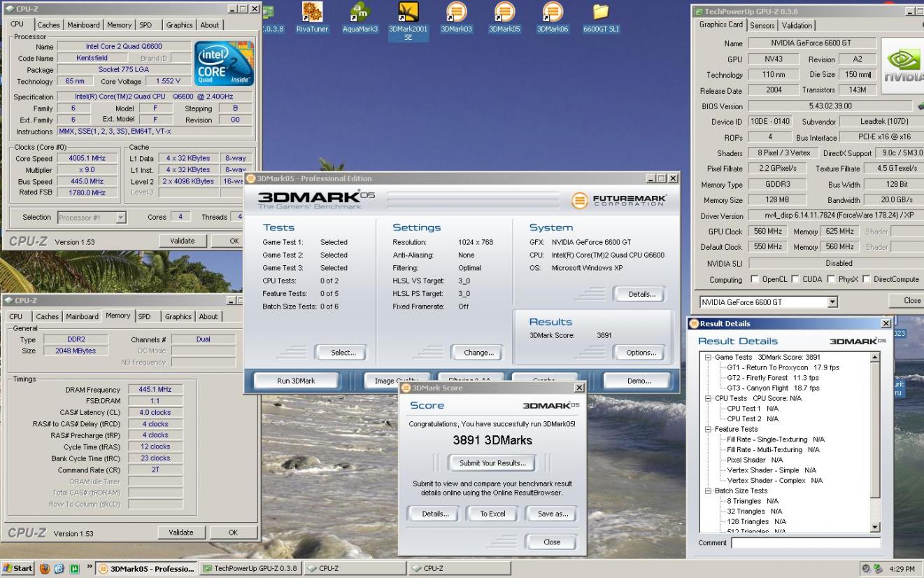Click the Comment input field in Result Details

[806, 542]
